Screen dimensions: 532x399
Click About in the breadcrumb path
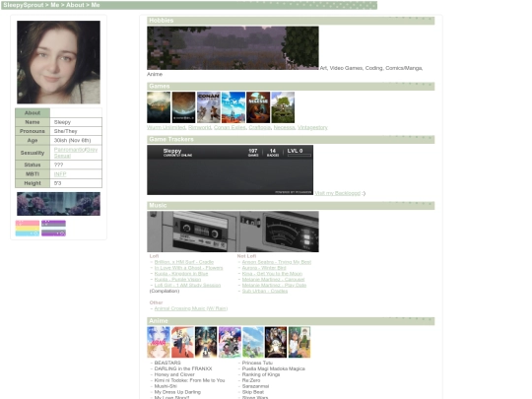(75, 5)
